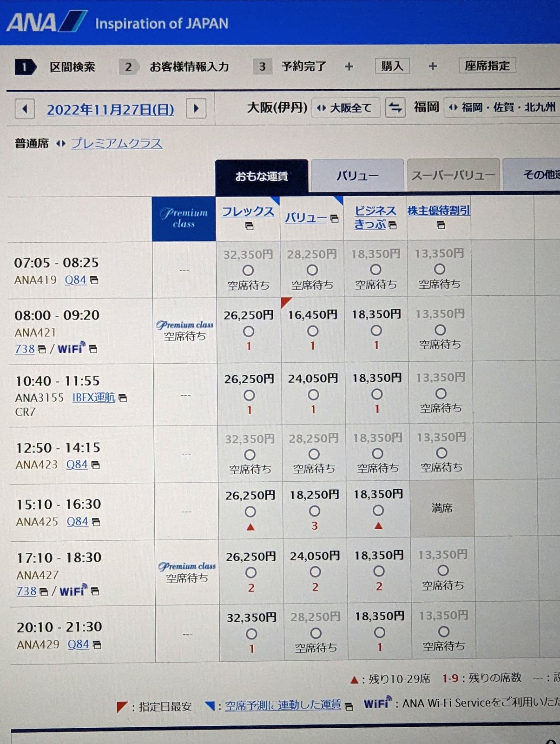Open 株主優待割引 fare details popup icon
The image size is (560, 744).
tap(441, 225)
